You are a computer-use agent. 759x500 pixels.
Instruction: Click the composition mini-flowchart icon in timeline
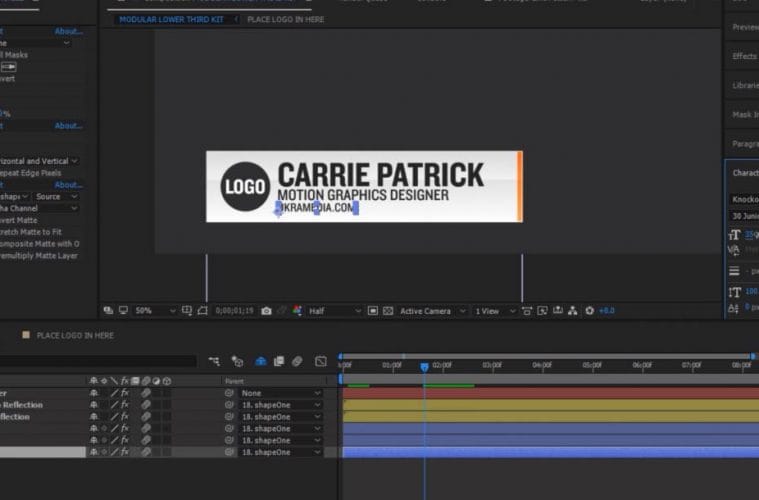tap(215, 361)
